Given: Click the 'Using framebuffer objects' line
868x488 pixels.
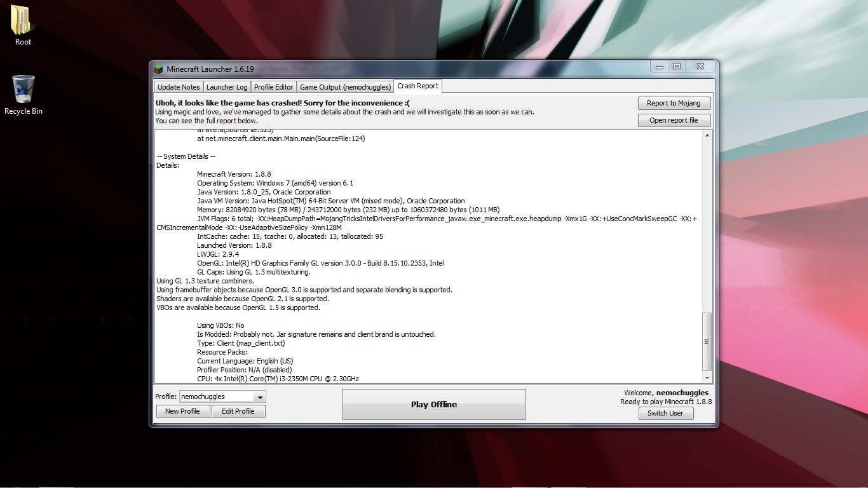Looking at the screenshot, I should [304, 290].
